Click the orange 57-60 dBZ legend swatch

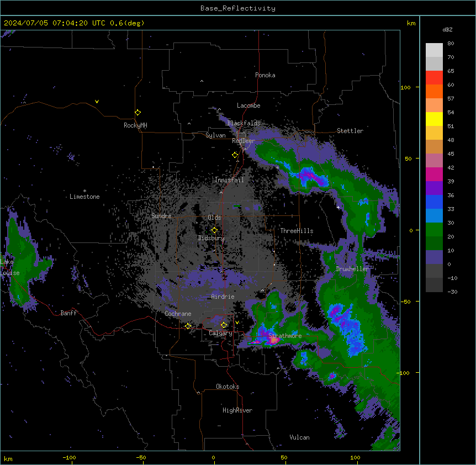pos(434,91)
